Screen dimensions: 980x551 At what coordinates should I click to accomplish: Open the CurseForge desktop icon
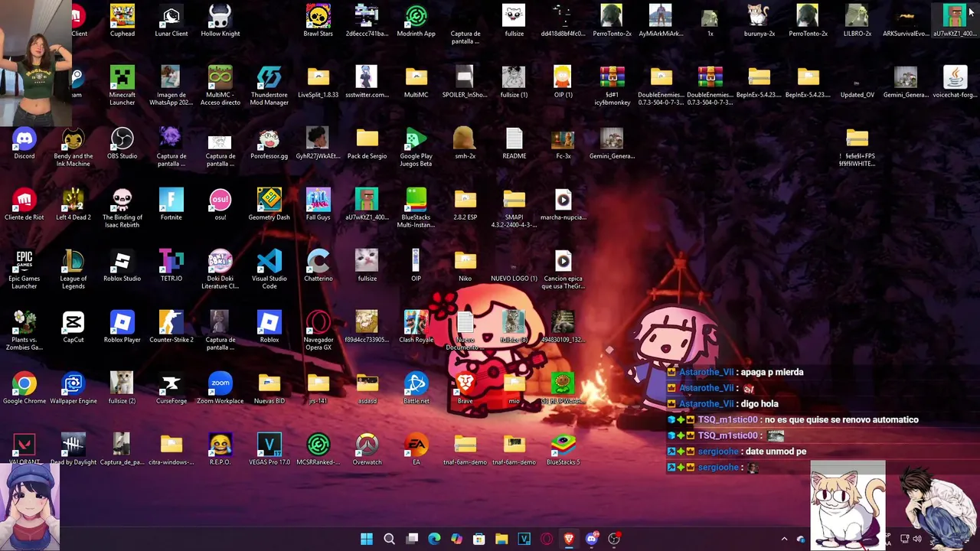coord(171,388)
